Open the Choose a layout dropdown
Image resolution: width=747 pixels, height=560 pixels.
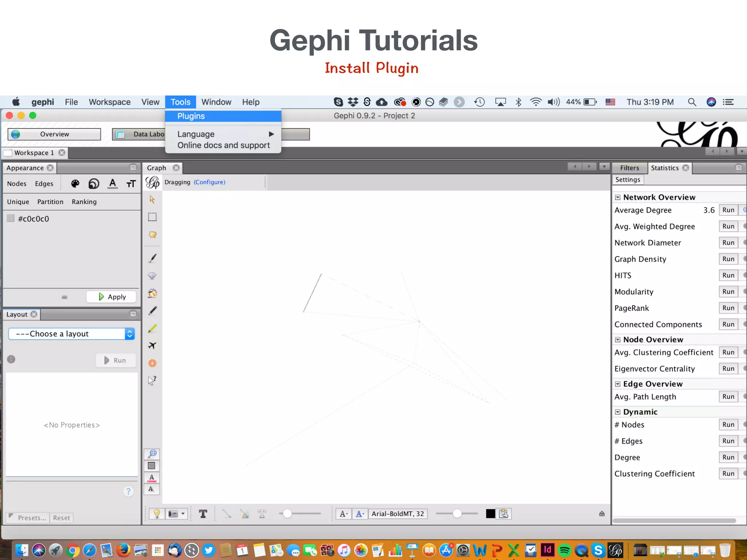pos(72,334)
